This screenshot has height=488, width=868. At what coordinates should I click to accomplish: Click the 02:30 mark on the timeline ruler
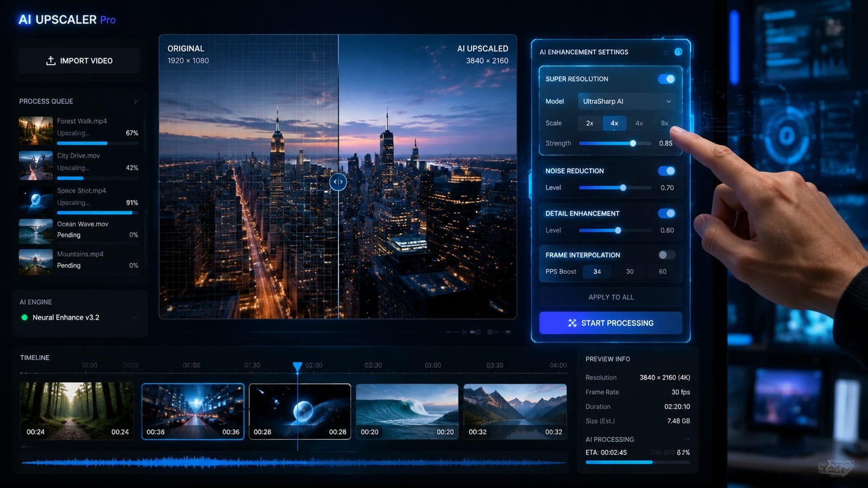coord(373,365)
